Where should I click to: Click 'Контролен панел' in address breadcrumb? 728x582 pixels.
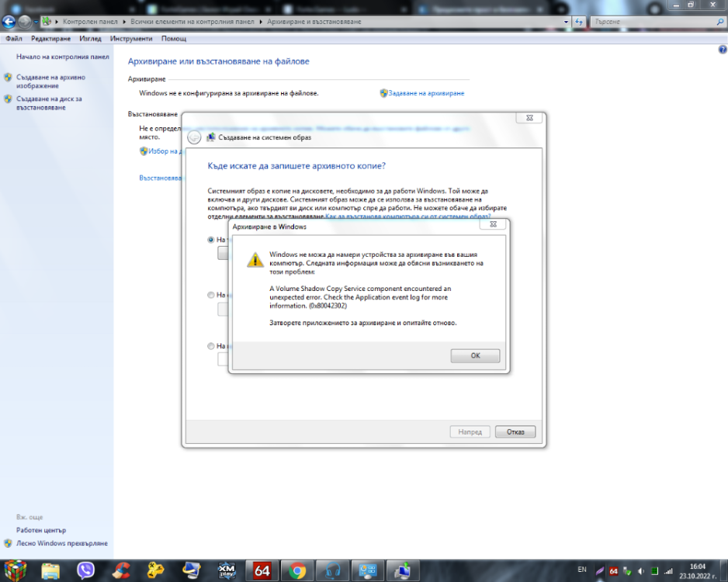(x=90, y=22)
